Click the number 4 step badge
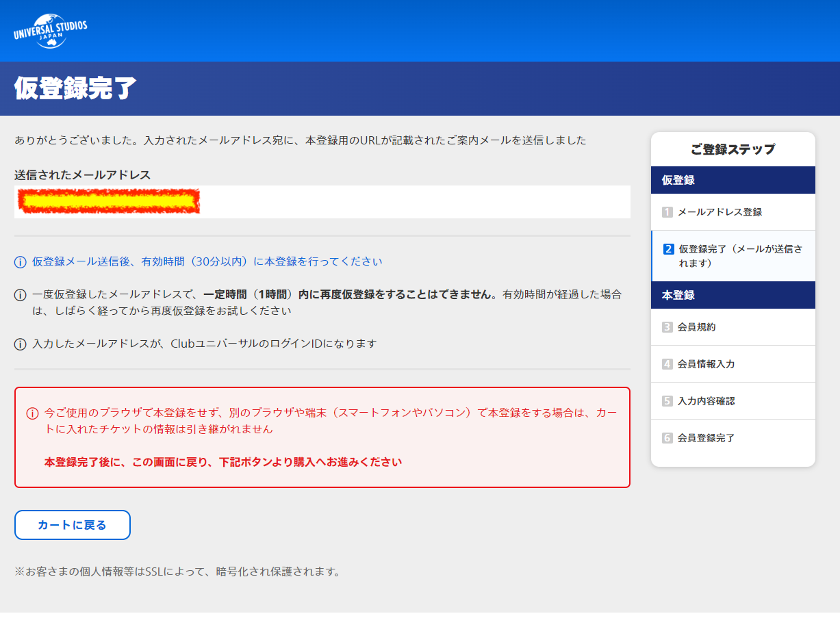Image resolution: width=840 pixels, height=629 pixels. coord(667,364)
